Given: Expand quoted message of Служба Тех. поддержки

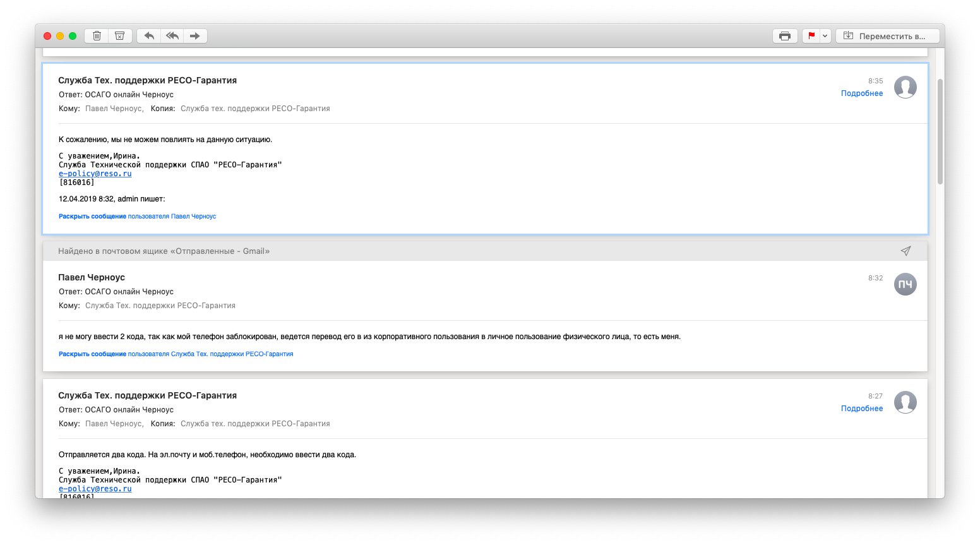Looking at the screenshot, I should point(176,354).
